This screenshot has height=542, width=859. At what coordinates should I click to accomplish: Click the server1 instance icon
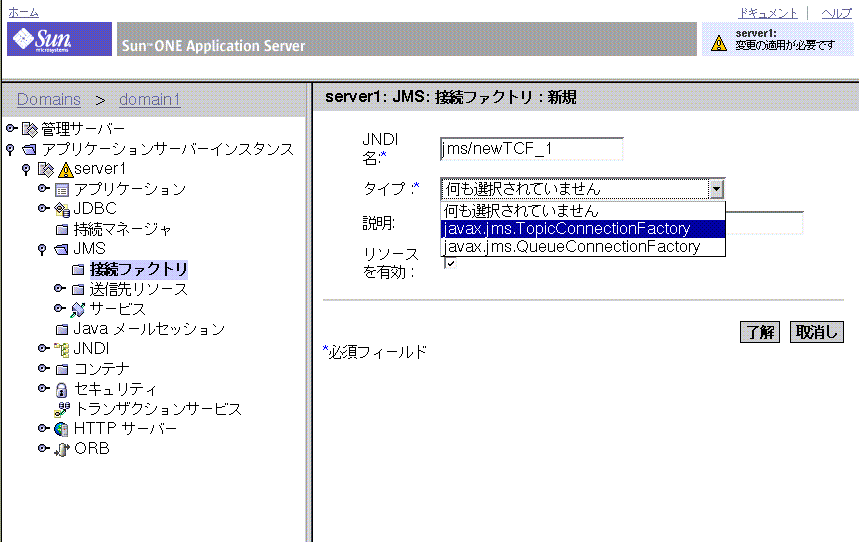pos(46,169)
